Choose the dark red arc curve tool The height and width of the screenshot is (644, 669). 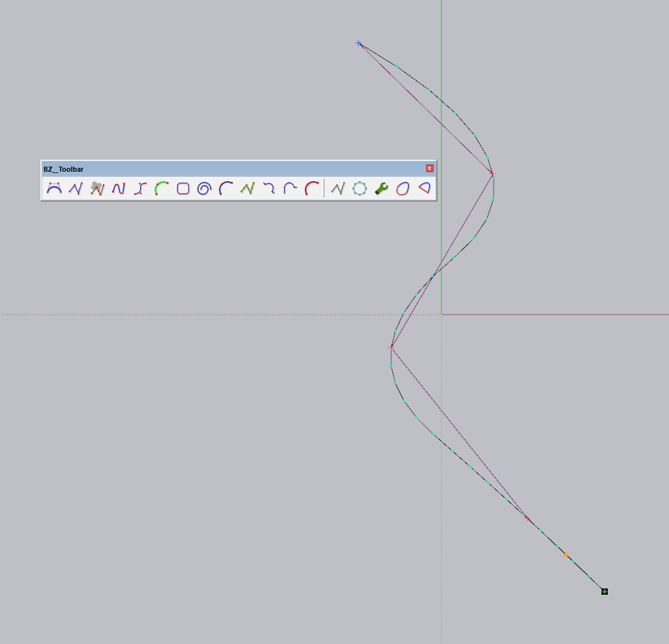312,188
